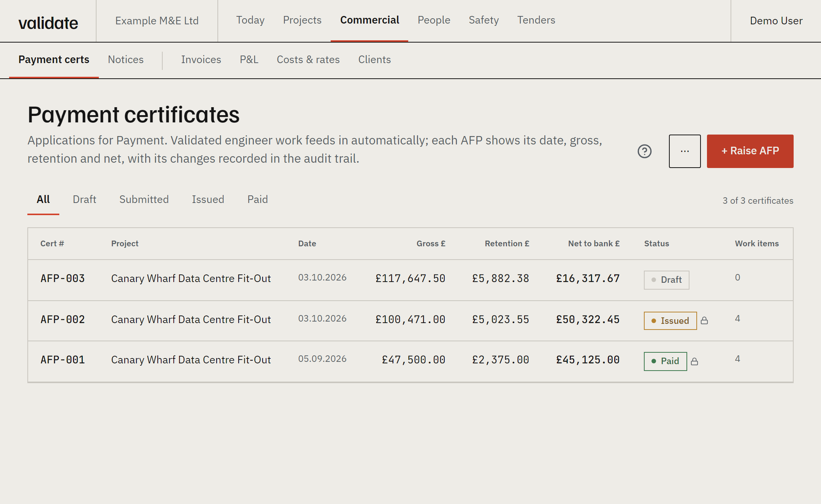Open certificate AFP-001
Viewport: 821px width, 504px height.
tap(63, 360)
